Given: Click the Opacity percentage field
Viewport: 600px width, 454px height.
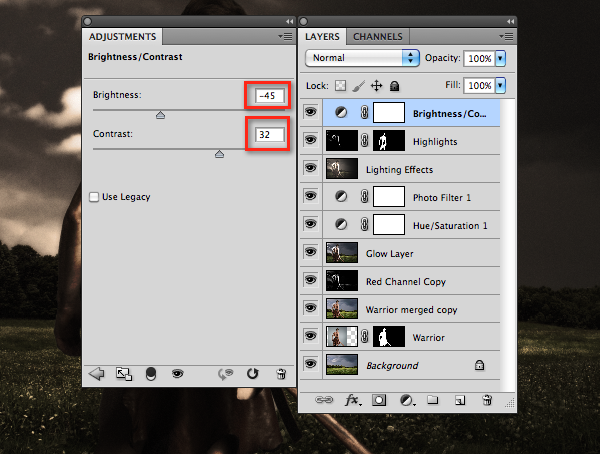Looking at the screenshot, I should coord(479,58).
